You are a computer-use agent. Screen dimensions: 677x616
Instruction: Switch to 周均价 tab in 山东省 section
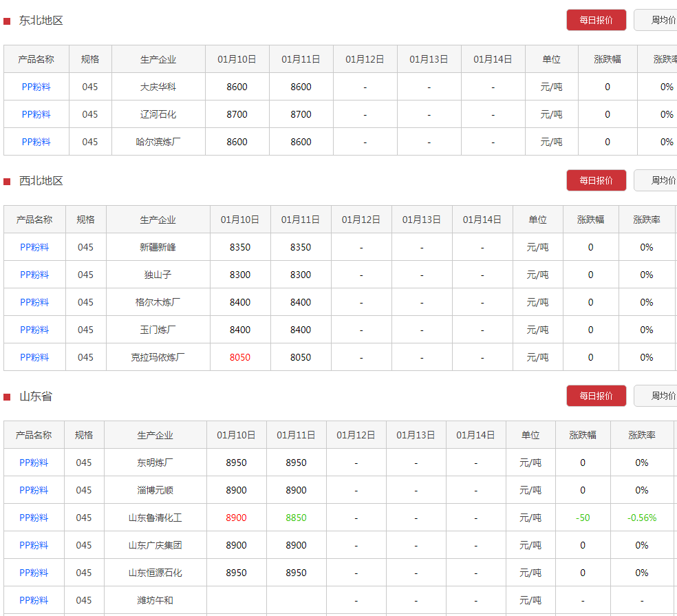(x=656, y=396)
